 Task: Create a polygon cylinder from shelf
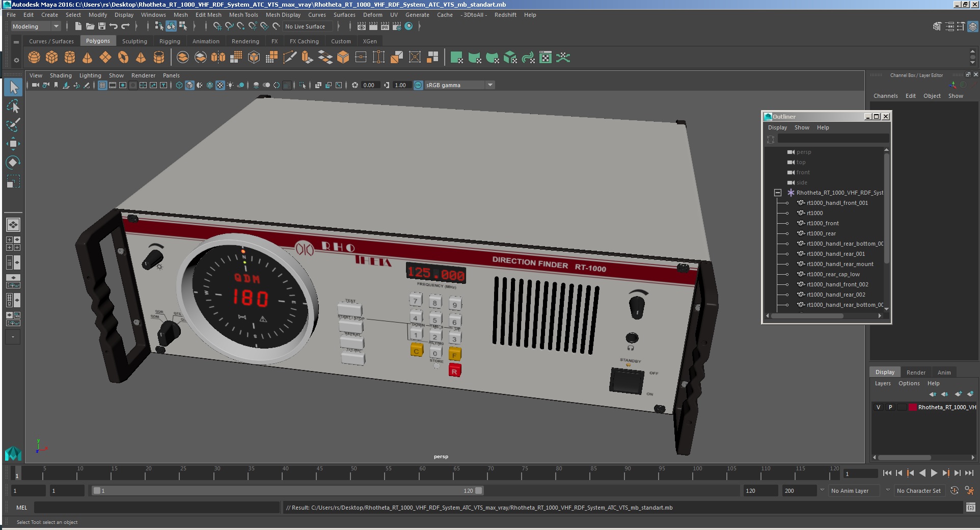click(x=70, y=58)
